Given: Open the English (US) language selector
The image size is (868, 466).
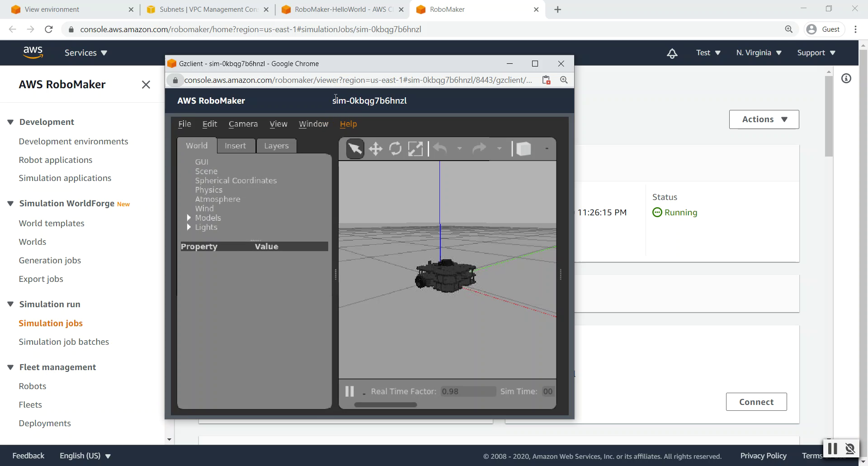Looking at the screenshot, I should (x=85, y=456).
